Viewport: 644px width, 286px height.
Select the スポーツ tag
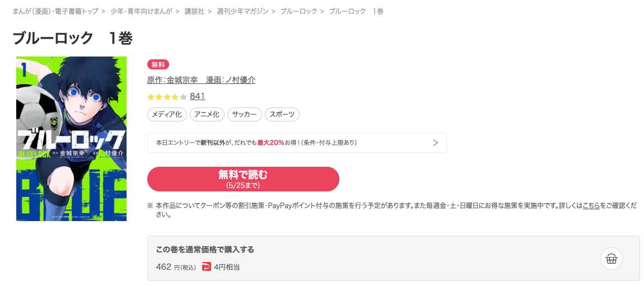tap(282, 115)
